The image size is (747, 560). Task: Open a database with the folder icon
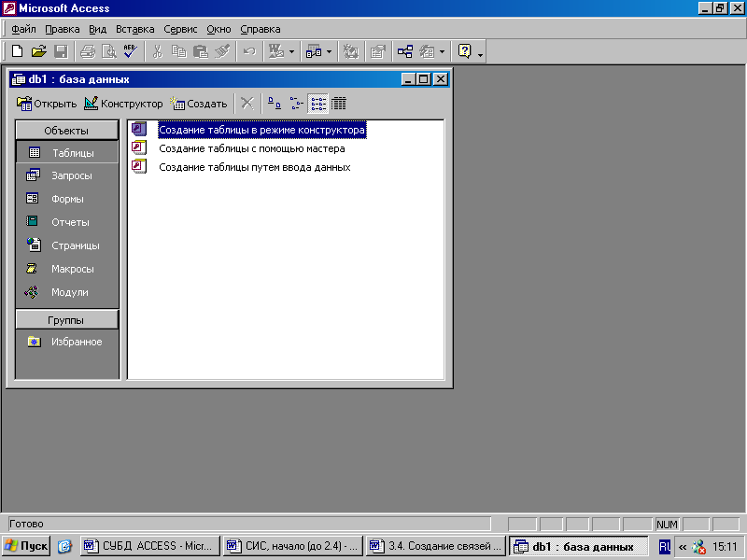(39, 51)
